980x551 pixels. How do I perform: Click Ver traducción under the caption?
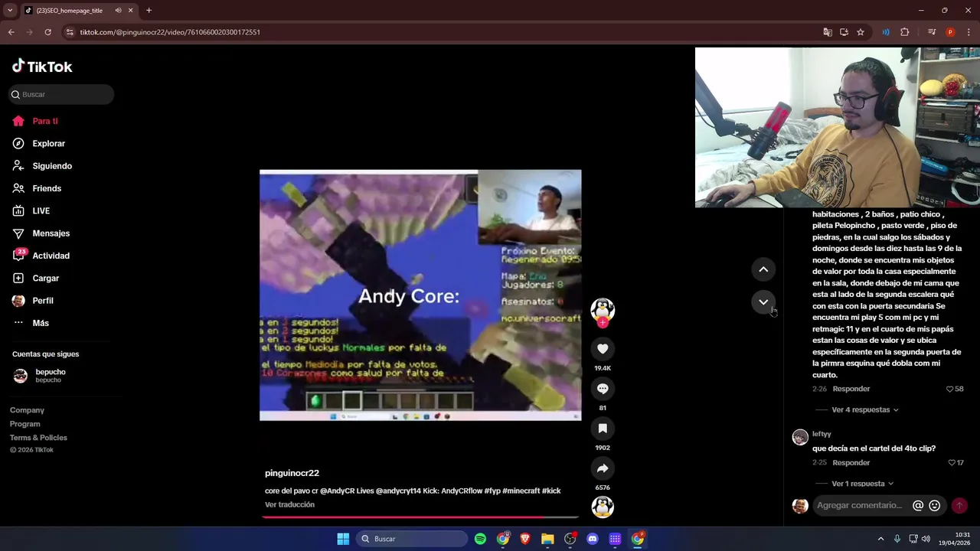[x=289, y=504]
